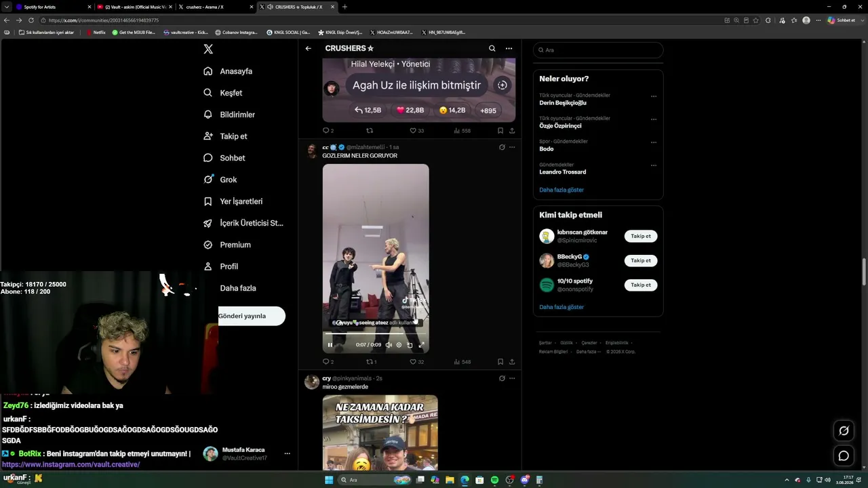Open more options for CRUSHERS community
The width and height of the screenshot is (868, 488).
(x=509, y=48)
